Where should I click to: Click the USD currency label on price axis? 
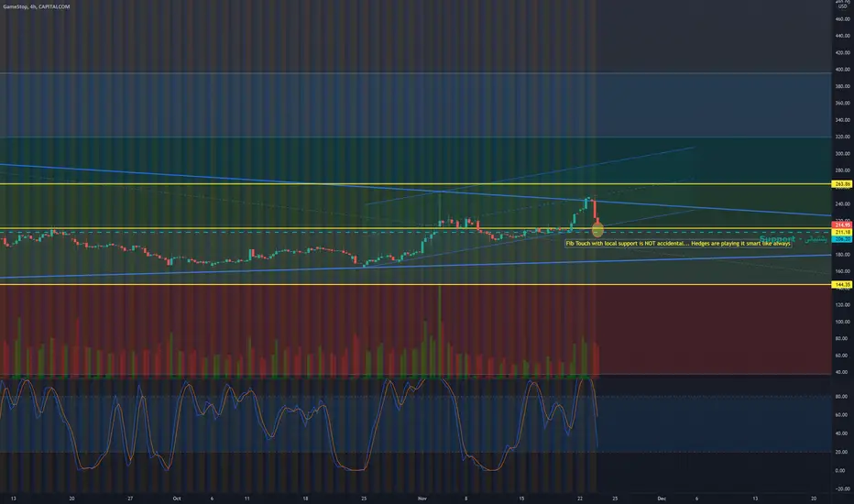(842, 6)
